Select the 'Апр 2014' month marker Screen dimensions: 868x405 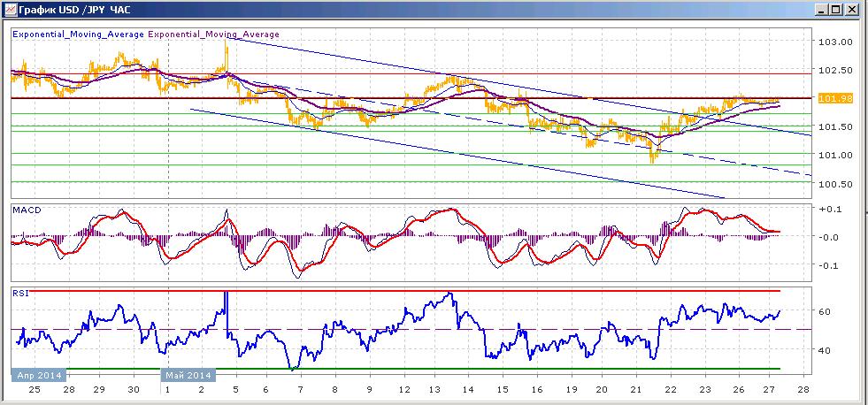point(39,375)
